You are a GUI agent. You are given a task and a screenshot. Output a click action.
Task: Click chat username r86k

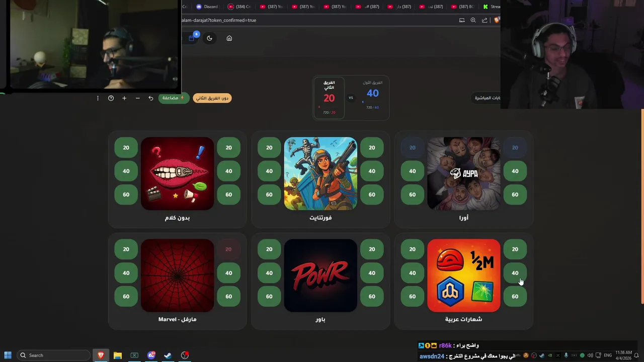445,345
